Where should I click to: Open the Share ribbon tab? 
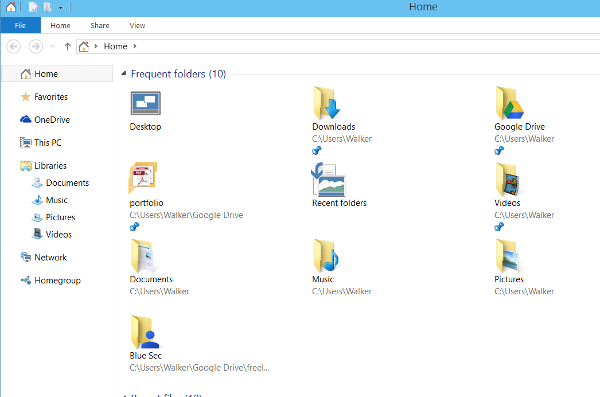tap(100, 25)
